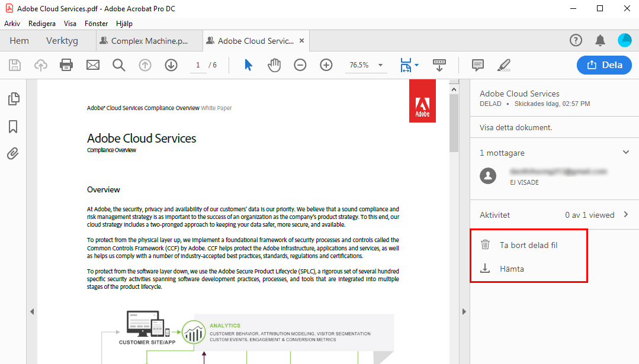Print the document using the printer icon

pyautogui.click(x=66, y=65)
